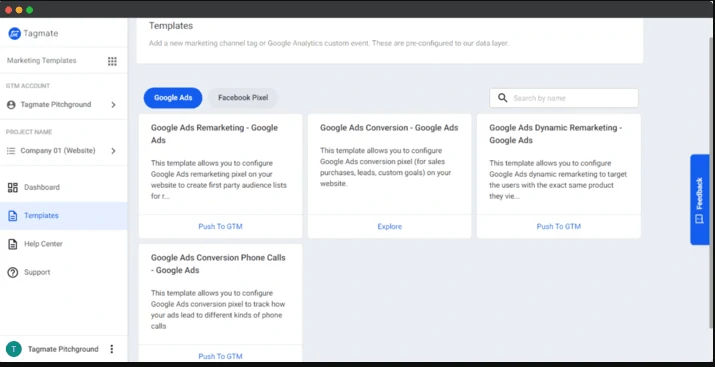Explore the Google Ads Conversion template
This screenshot has width=715, height=367.
coord(389,227)
